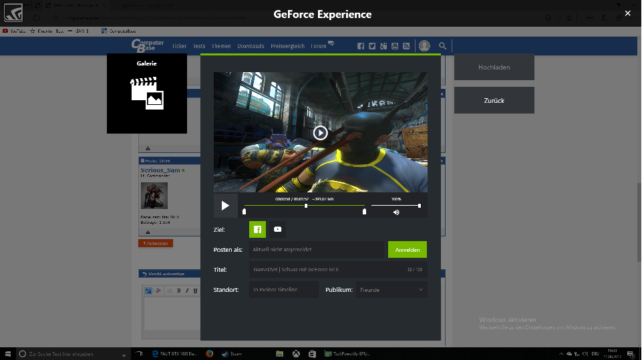Click the taskbar volume icon
The width and height of the screenshot is (644, 360).
tap(585, 353)
